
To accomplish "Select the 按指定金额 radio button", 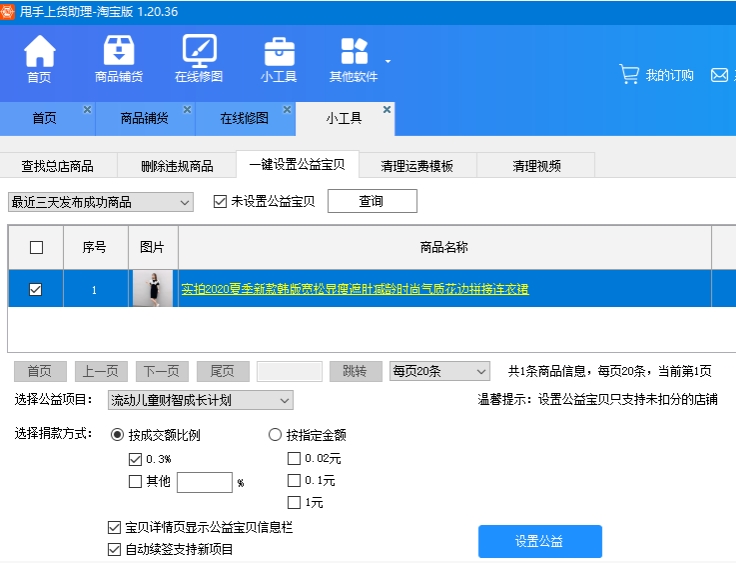I will (x=275, y=435).
